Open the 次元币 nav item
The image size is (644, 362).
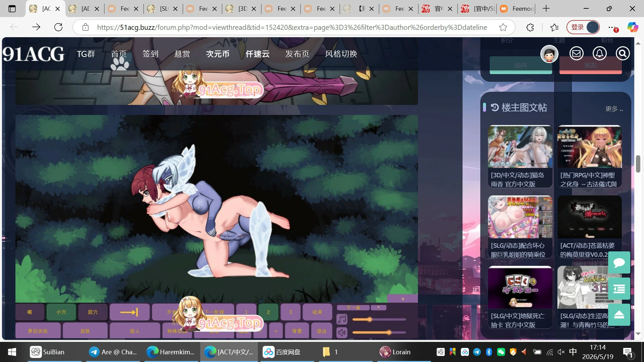[218, 54]
